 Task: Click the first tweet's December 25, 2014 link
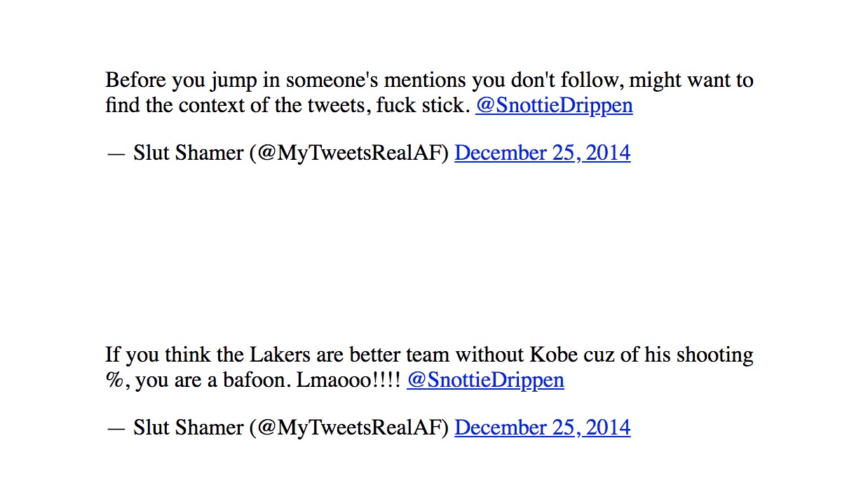(542, 153)
